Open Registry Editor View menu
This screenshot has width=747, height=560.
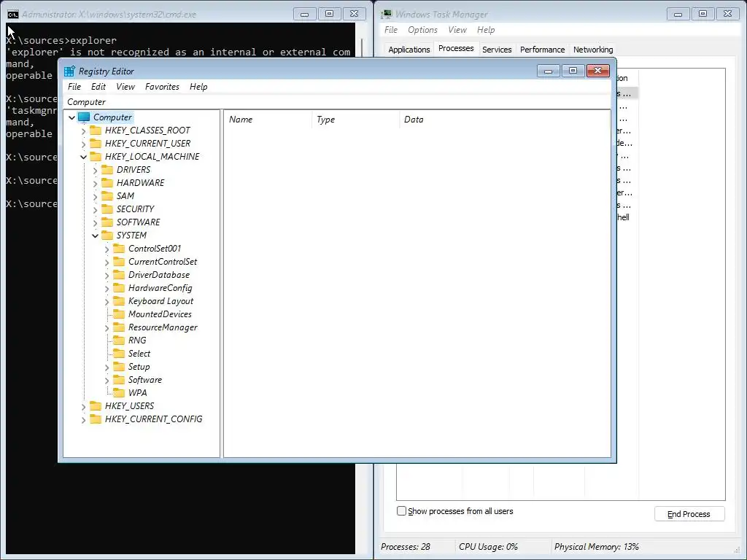coord(125,87)
